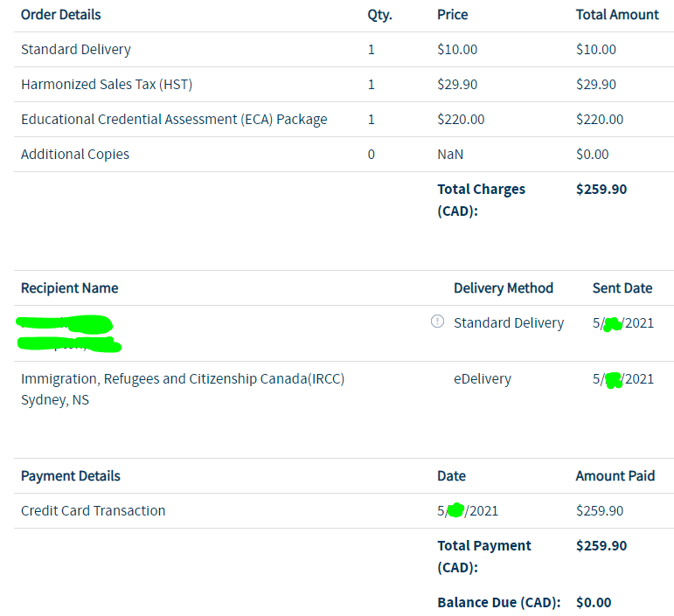
Task: Select the Qty. column header
Action: tap(379, 15)
